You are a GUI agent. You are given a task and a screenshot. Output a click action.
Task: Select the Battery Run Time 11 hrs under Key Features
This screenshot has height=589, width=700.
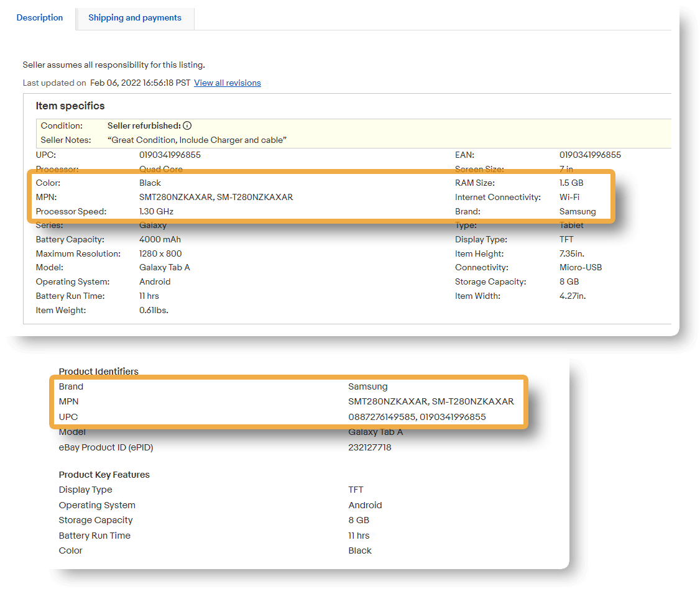[359, 536]
